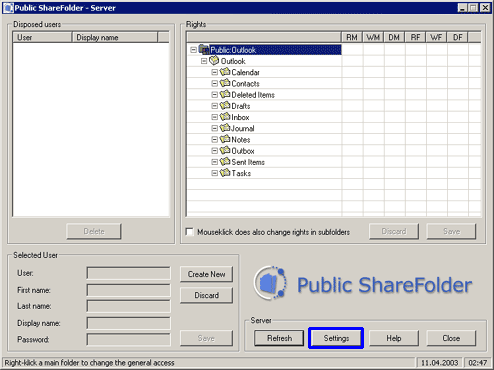Click the WM rights cell for Inbox
Image resolution: width=494 pixels, height=370 pixels.
(x=374, y=117)
